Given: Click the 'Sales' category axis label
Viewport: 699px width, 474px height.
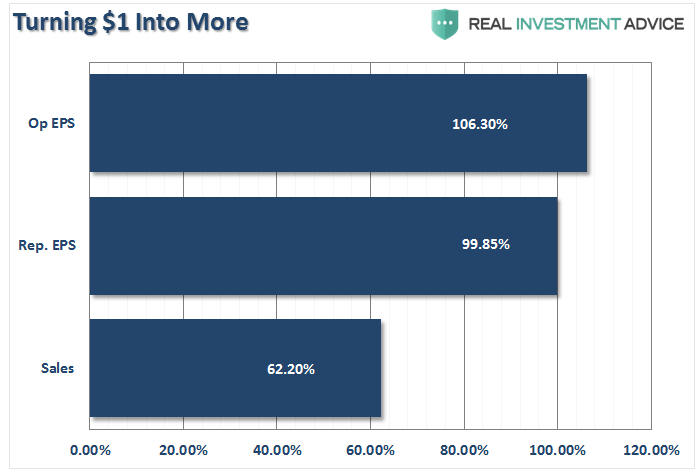Looking at the screenshot, I should point(58,369).
